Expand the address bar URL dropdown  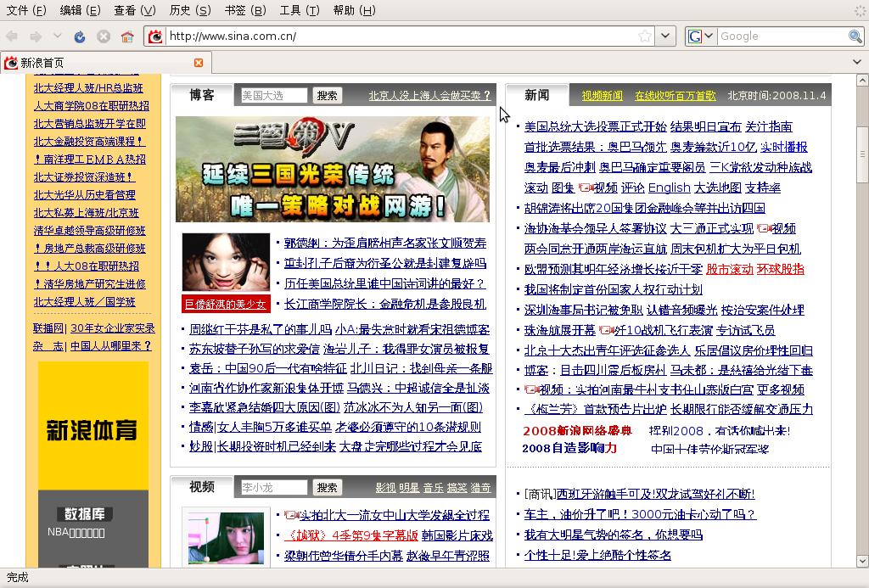(665, 36)
